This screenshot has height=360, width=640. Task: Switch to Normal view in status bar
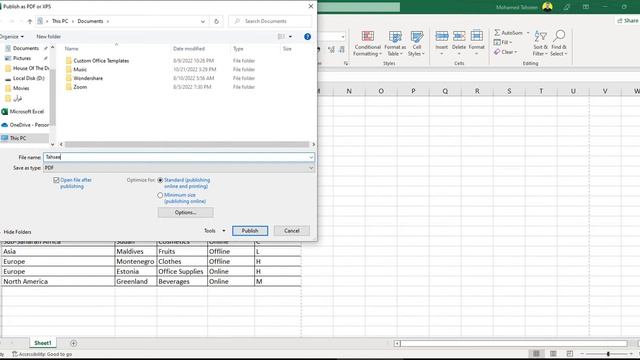(x=536, y=353)
